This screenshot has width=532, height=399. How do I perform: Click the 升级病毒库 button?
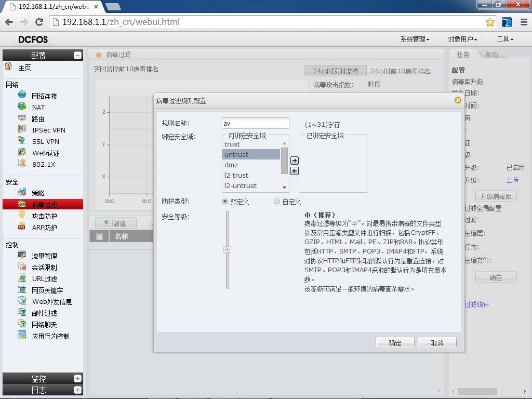tap(496, 196)
